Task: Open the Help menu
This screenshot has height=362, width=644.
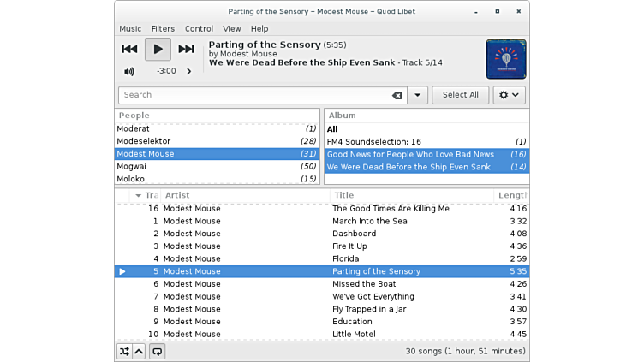Action: click(259, 29)
